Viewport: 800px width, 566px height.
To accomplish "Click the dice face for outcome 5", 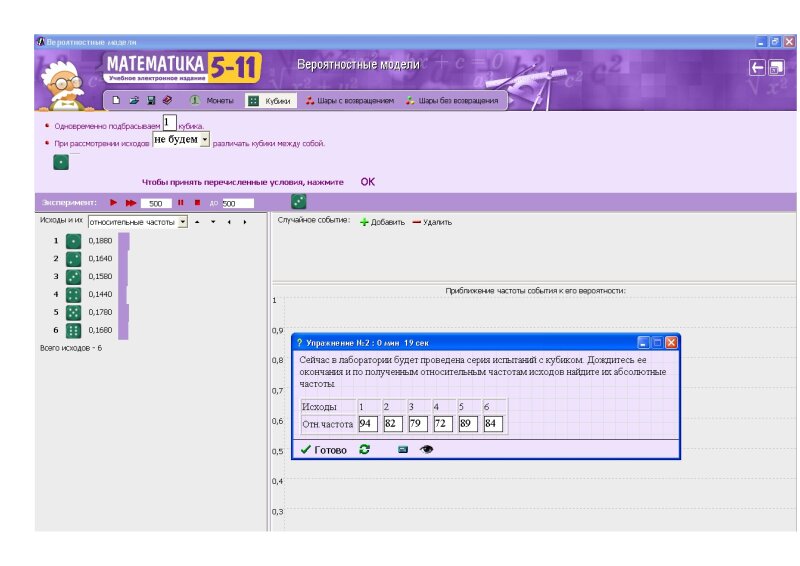I will click(73, 312).
